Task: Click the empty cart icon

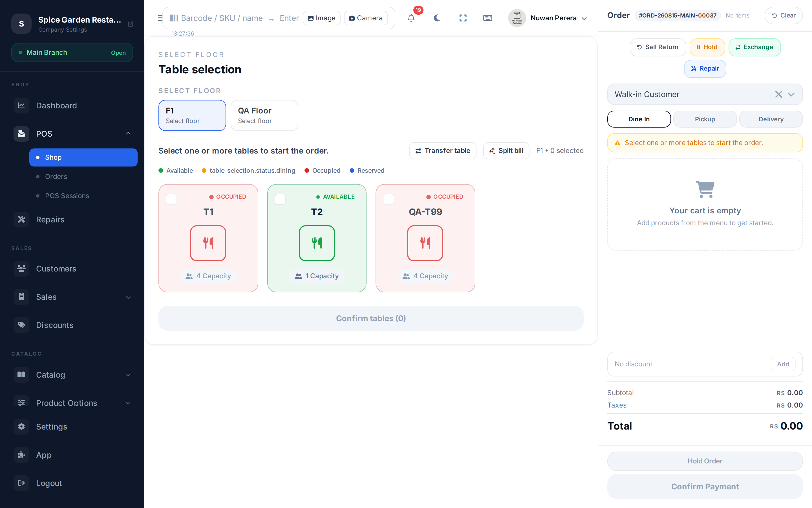Action: pos(705,189)
